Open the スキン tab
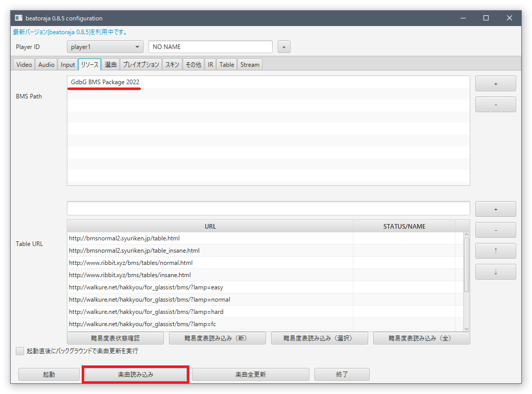 [x=172, y=65]
